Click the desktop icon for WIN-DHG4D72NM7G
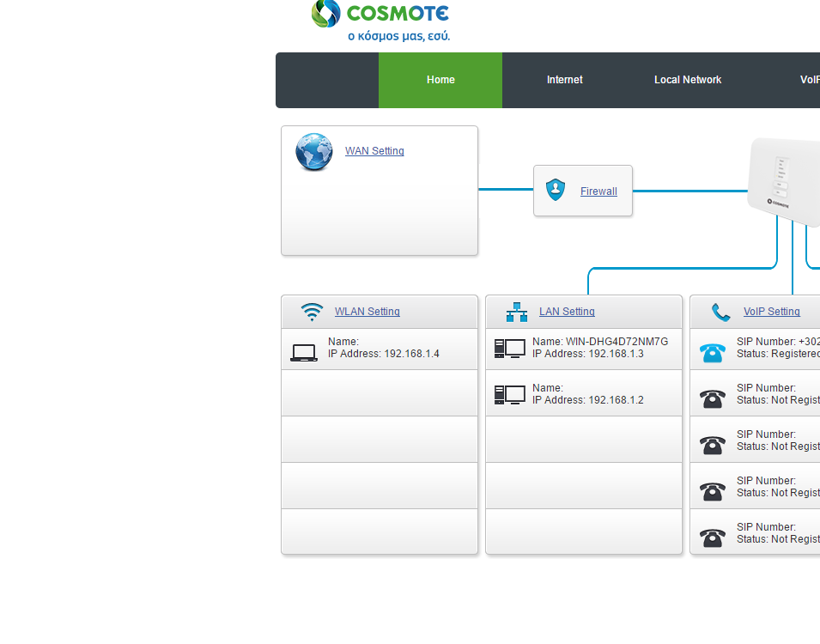Viewport: 820px width, 644px height. point(510,349)
